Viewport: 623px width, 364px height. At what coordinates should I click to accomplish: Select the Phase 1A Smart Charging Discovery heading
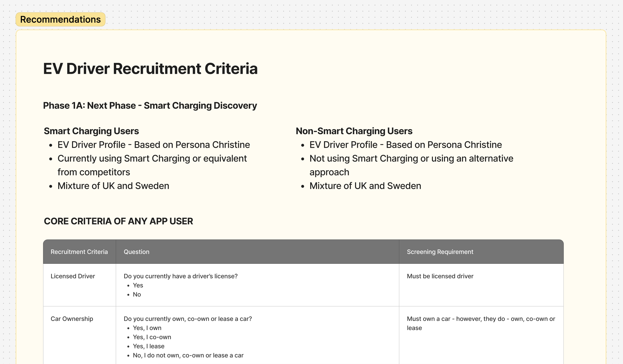[x=150, y=105]
